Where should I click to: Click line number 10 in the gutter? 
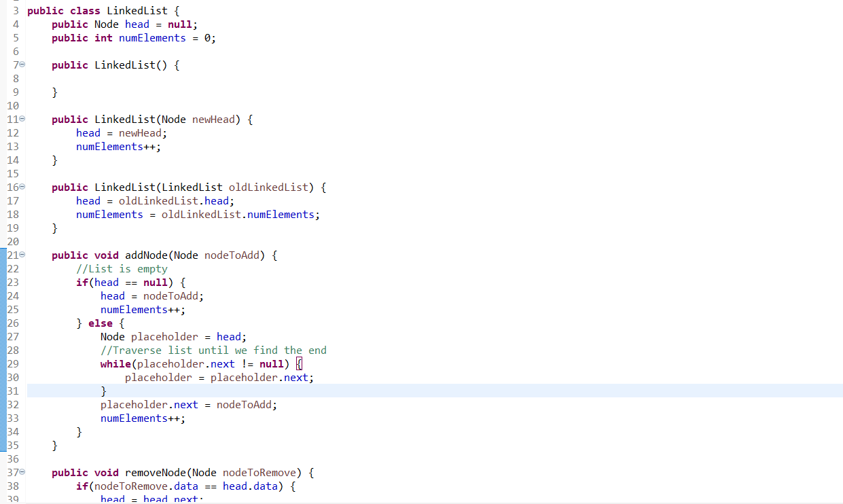coord(13,106)
